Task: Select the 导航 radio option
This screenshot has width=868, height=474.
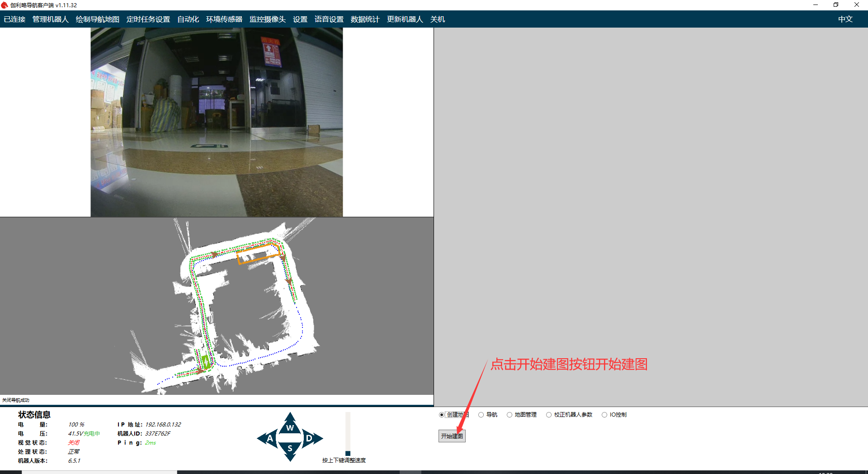Action: [481, 415]
